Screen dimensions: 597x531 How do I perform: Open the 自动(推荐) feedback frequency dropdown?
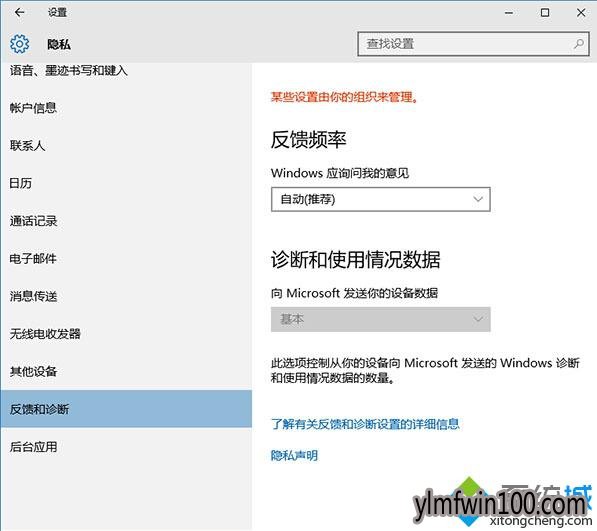pyautogui.click(x=380, y=199)
